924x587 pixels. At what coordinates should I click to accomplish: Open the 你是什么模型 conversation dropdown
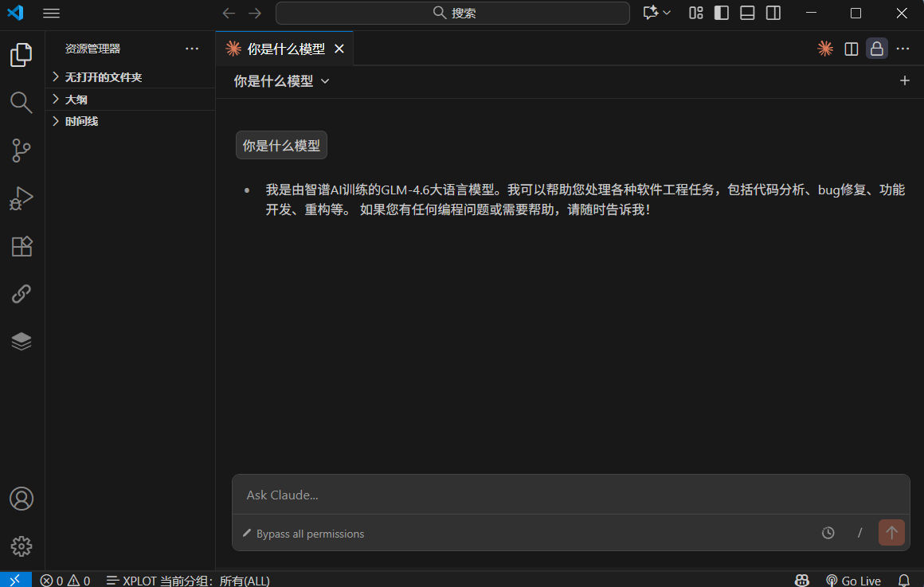[281, 81]
